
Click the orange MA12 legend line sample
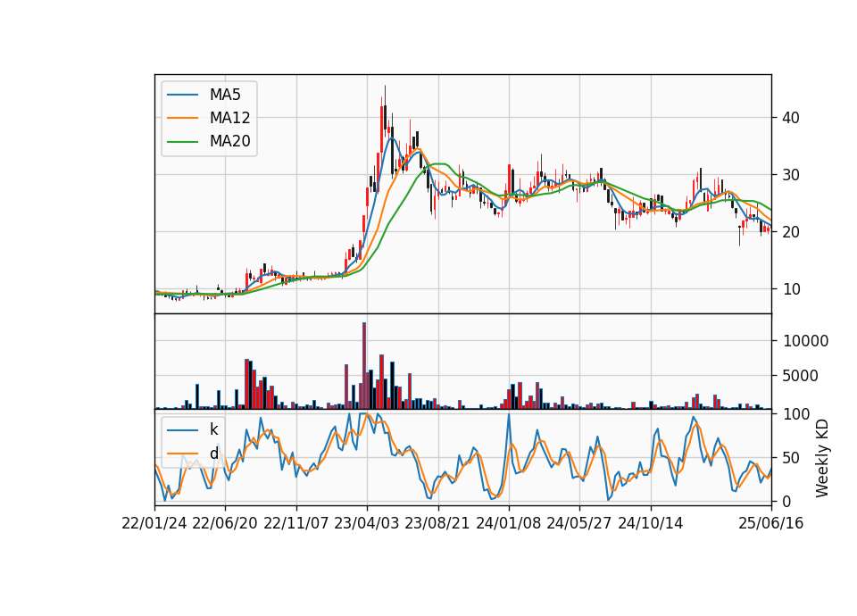click(x=182, y=118)
